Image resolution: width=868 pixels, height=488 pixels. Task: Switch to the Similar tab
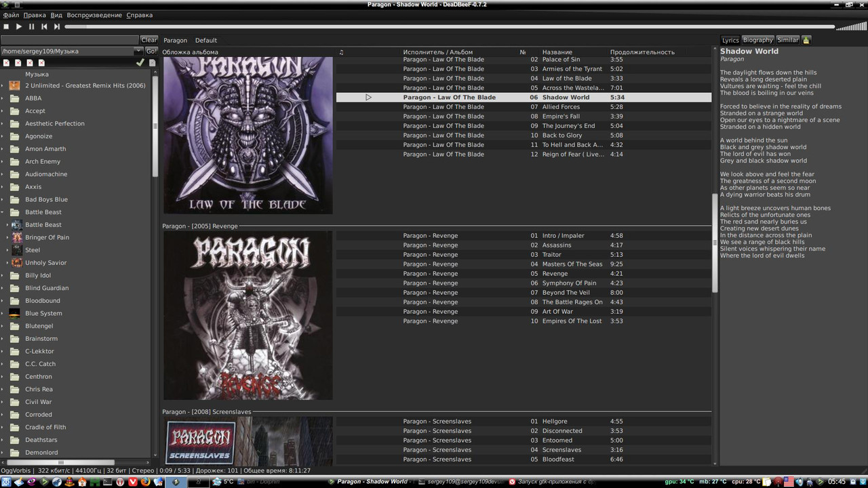(x=787, y=40)
